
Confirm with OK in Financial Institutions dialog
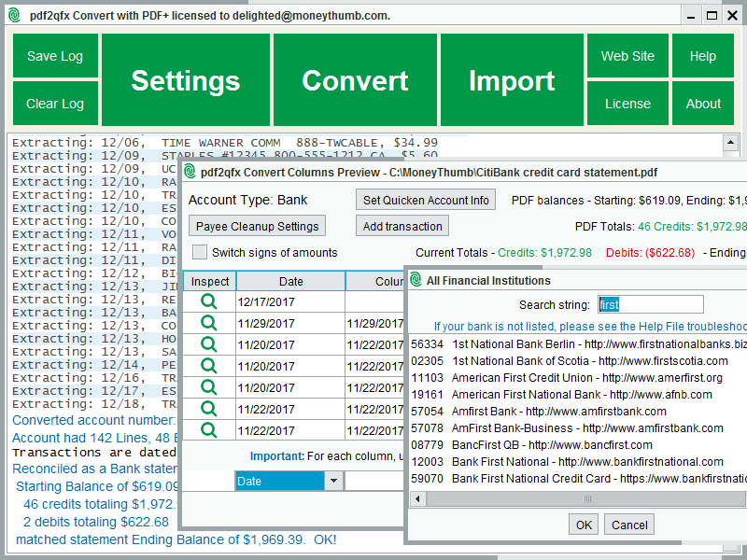584,525
